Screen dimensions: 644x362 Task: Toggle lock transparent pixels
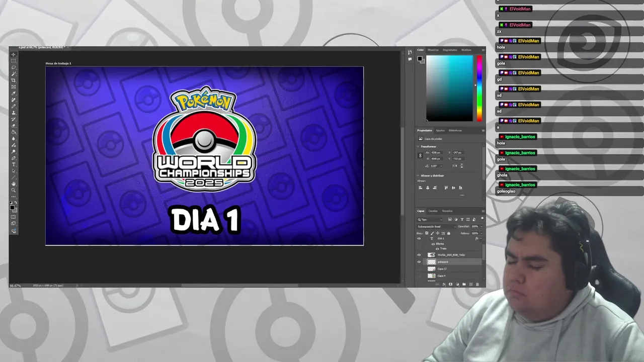tap(427, 233)
